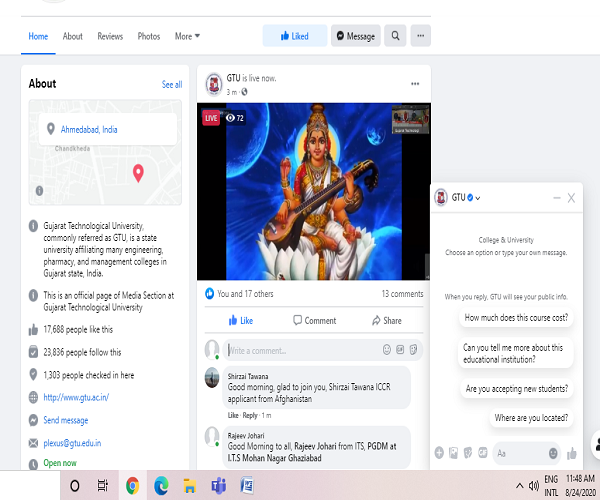Open Google Chrome from the taskbar
This screenshot has width=600, height=500.
pos(132,485)
